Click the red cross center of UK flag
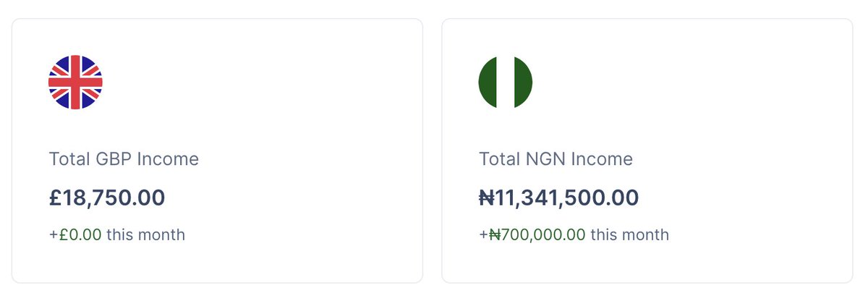 75,82
